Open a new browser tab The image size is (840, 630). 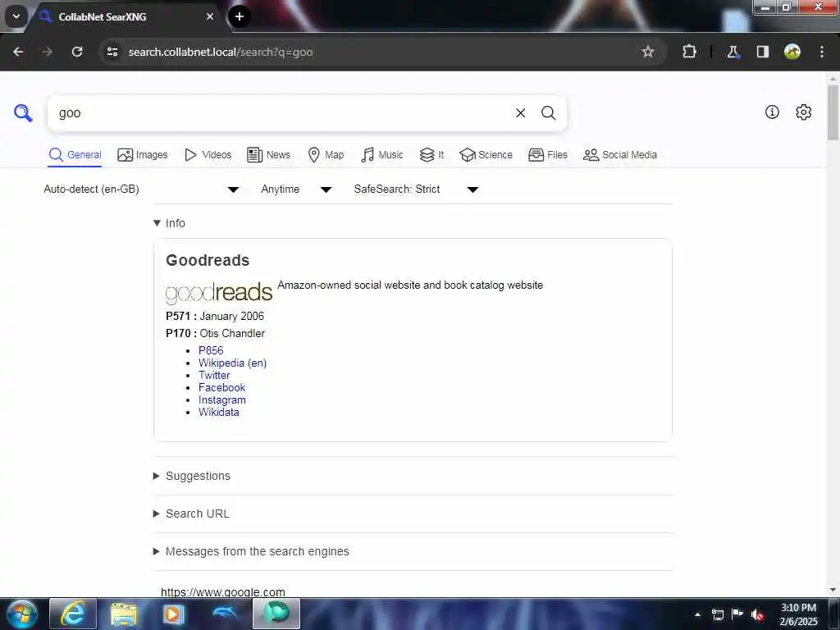point(240,16)
